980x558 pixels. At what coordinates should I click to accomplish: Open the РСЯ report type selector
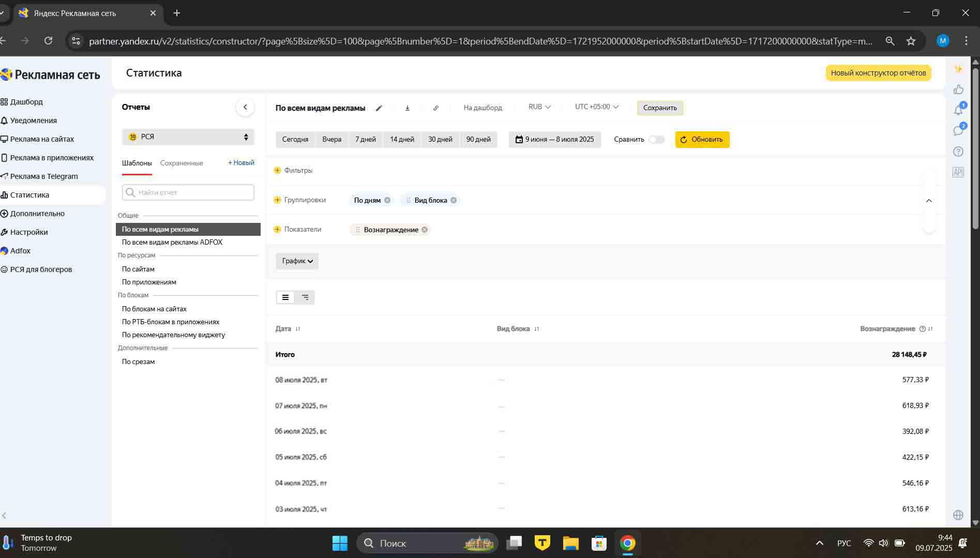188,137
